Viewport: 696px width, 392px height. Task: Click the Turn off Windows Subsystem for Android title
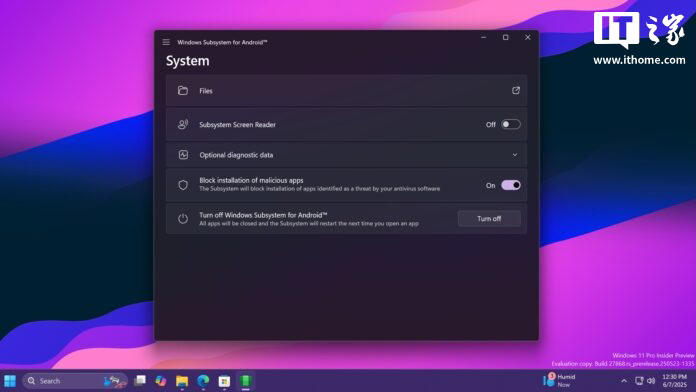click(x=263, y=215)
